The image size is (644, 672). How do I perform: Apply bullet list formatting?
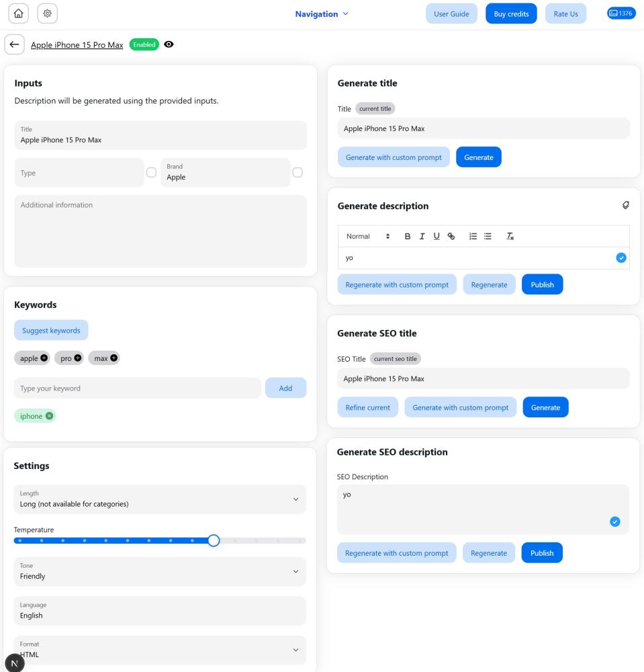click(488, 236)
